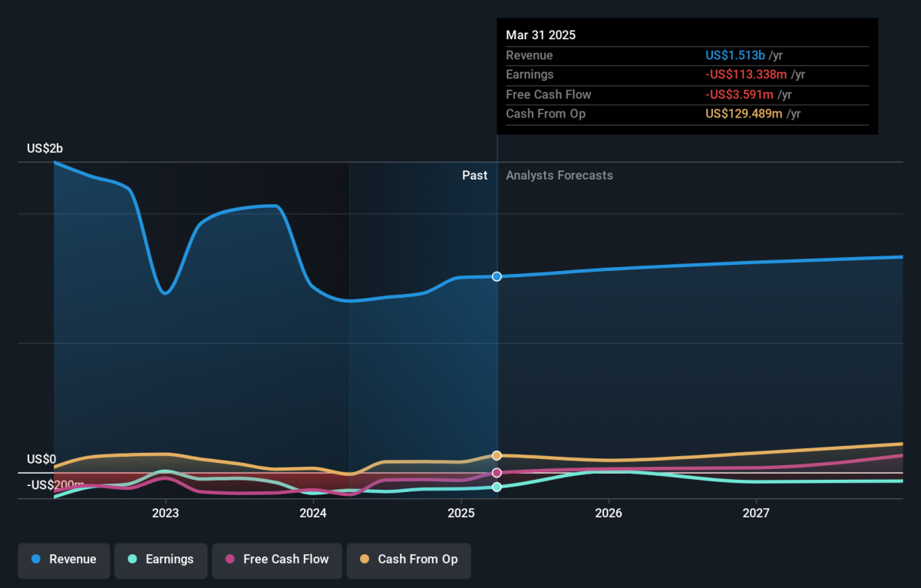Screen dimensions: 921x588
Task: Click the Mar 31 2025 tooltip date
Action: [540, 35]
